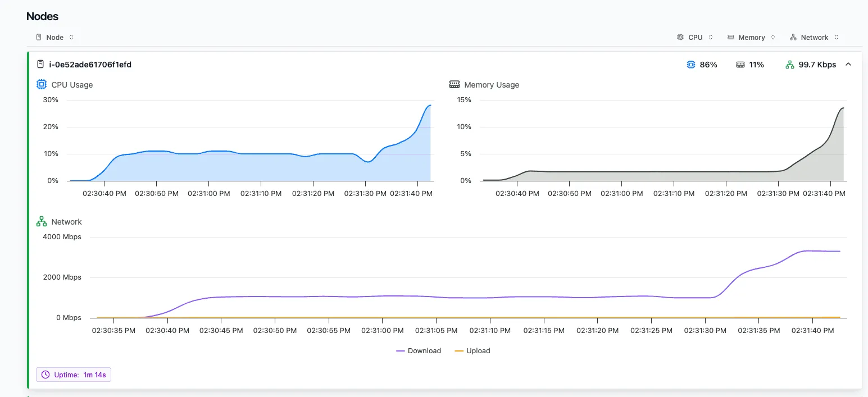Viewport: 868px width, 397px height.
Task: Click the clock icon in the Uptime badge
Action: tap(45, 374)
